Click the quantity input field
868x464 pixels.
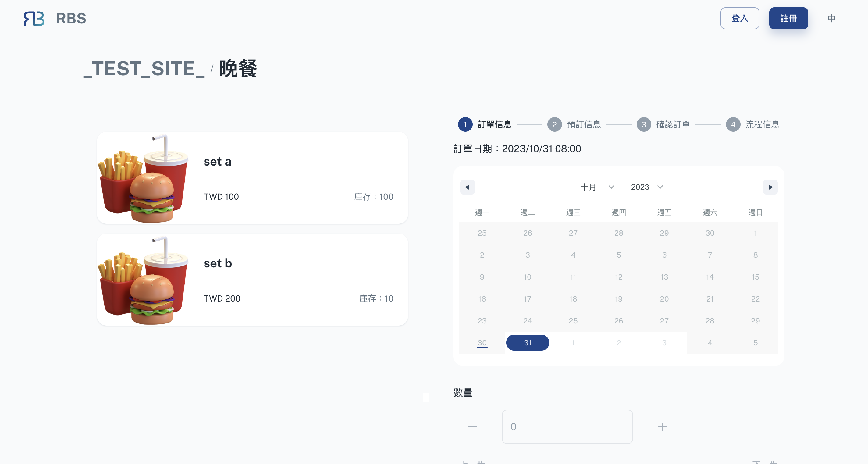(x=567, y=427)
